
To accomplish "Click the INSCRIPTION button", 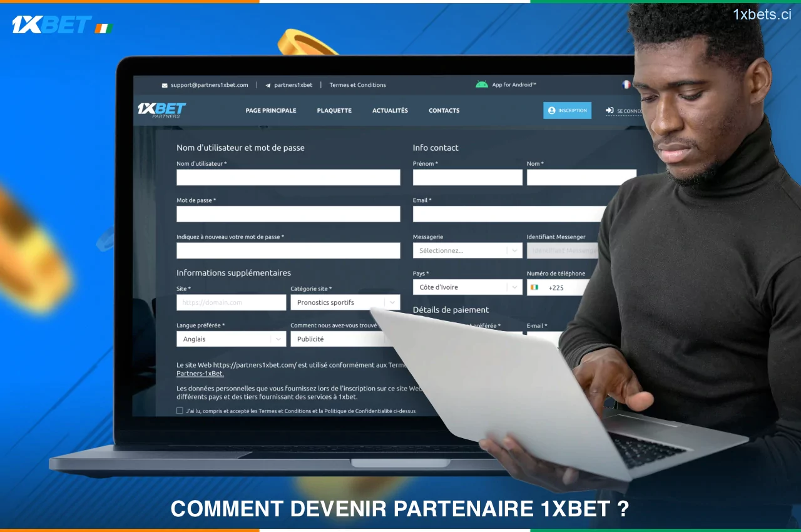I will [x=567, y=110].
